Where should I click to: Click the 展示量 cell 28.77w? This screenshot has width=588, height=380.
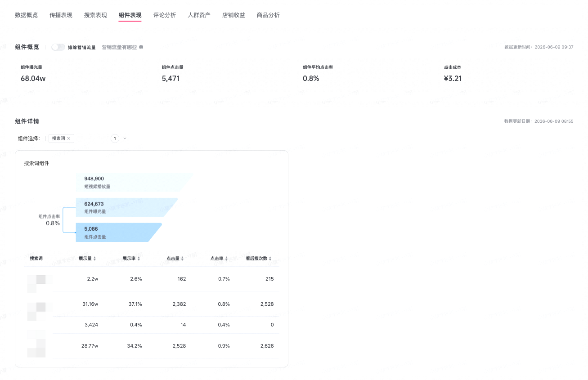point(90,346)
